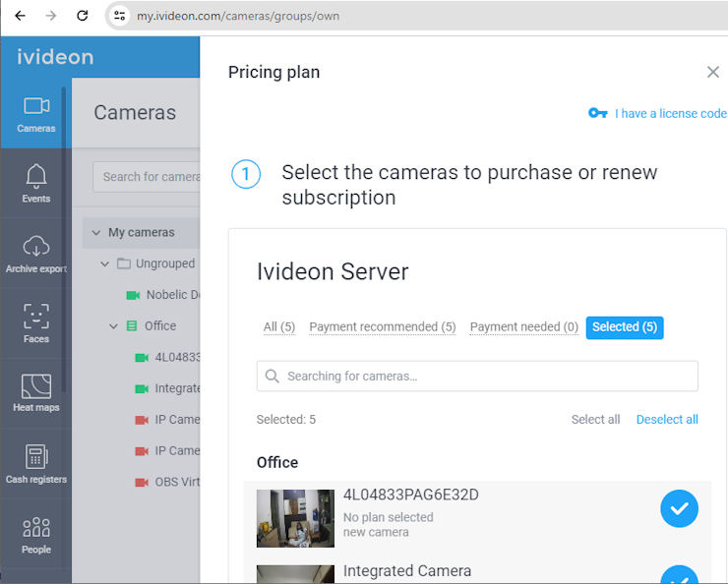Select the Selected (5) tab
This screenshot has width=728, height=584.
(625, 327)
